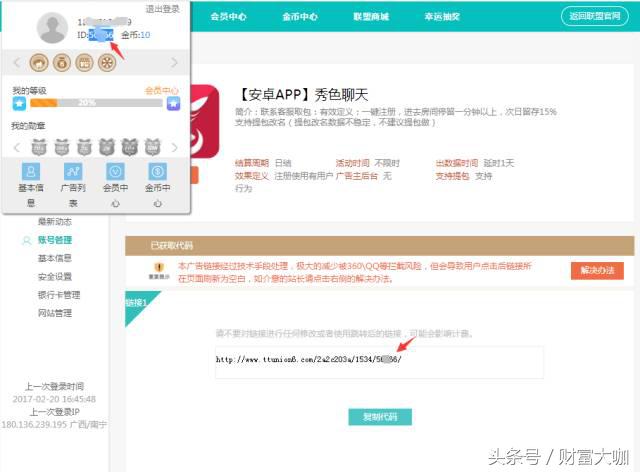Click the 链接1 corner tab label
Image resolution: width=640 pixels, height=472 pixels.
[x=136, y=303]
